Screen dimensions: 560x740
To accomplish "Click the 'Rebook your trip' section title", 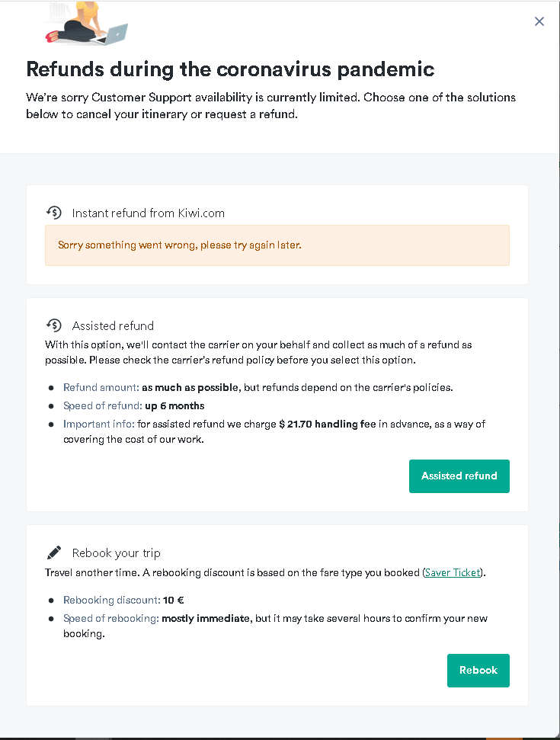I will pyautogui.click(x=117, y=553).
